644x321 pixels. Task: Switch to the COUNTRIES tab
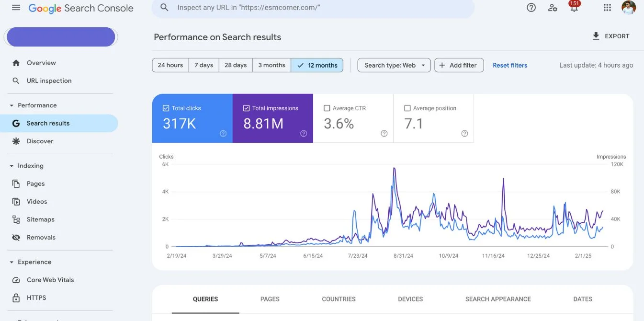tap(339, 299)
